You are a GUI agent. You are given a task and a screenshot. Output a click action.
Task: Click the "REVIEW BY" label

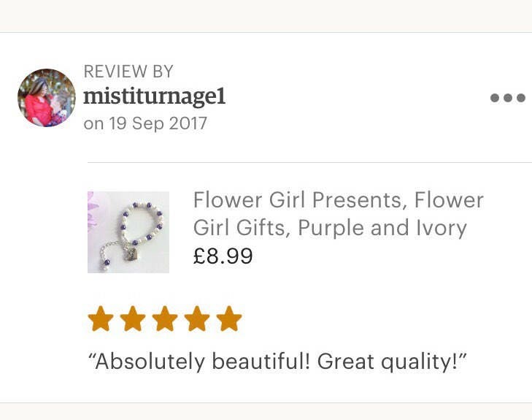point(128,72)
